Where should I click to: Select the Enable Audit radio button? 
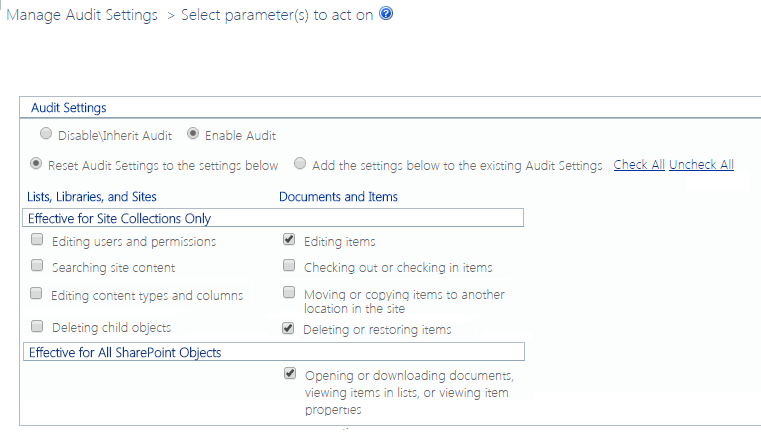(193, 134)
